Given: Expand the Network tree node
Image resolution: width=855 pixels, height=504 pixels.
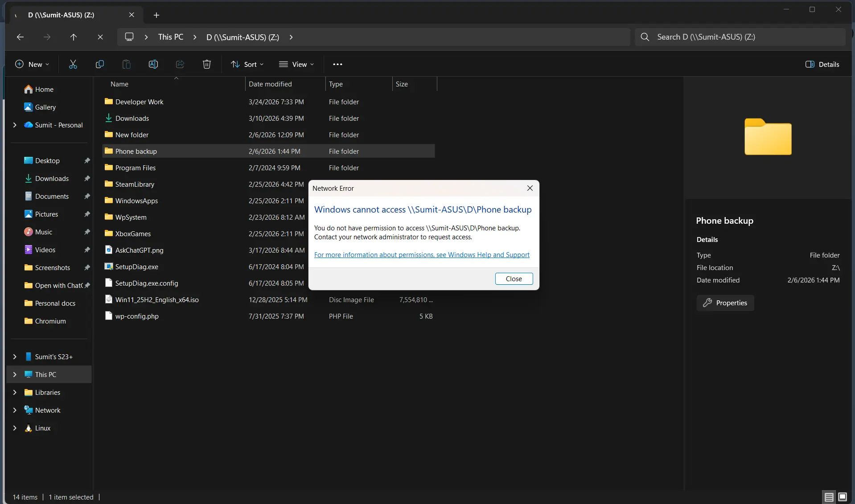Looking at the screenshot, I should point(15,410).
